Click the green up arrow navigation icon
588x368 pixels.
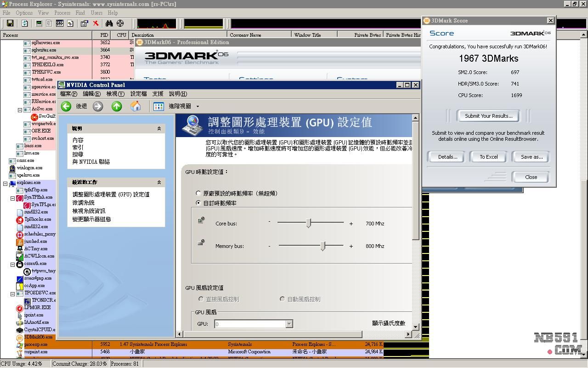(x=117, y=106)
